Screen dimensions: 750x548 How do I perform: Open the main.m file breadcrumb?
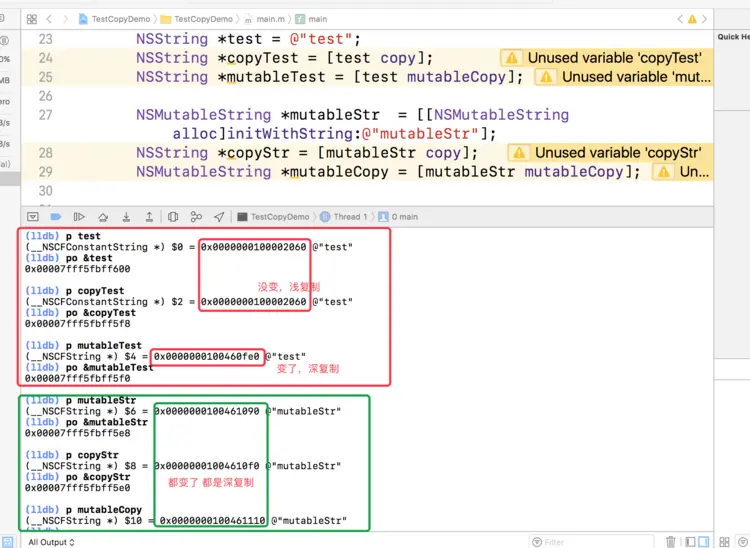point(265,19)
